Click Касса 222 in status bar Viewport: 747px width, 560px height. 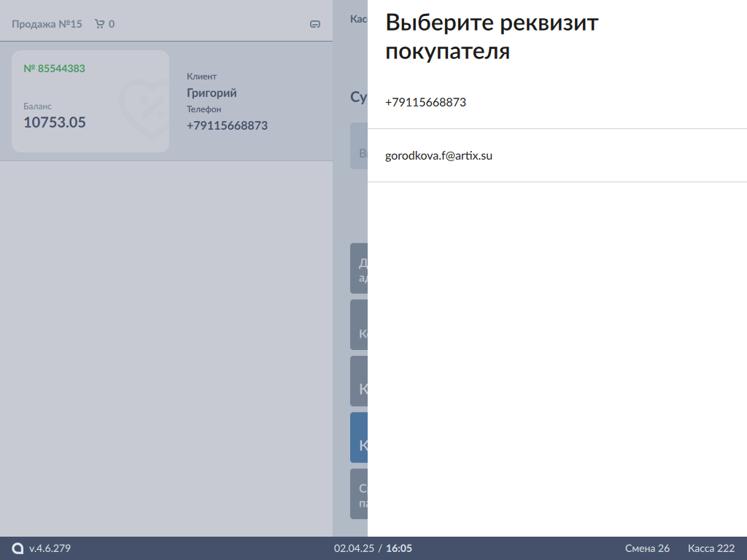[x=711, y=548]
